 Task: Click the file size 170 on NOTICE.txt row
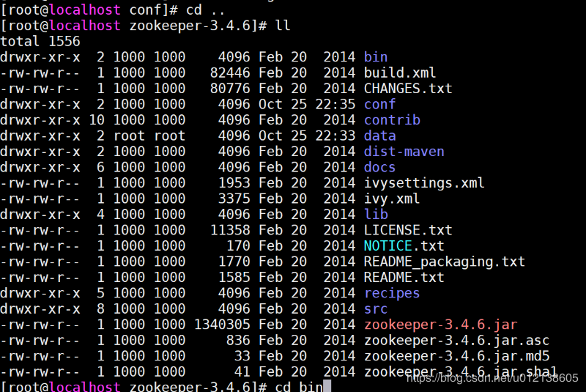pyautogui.click(x=238, y=245)
